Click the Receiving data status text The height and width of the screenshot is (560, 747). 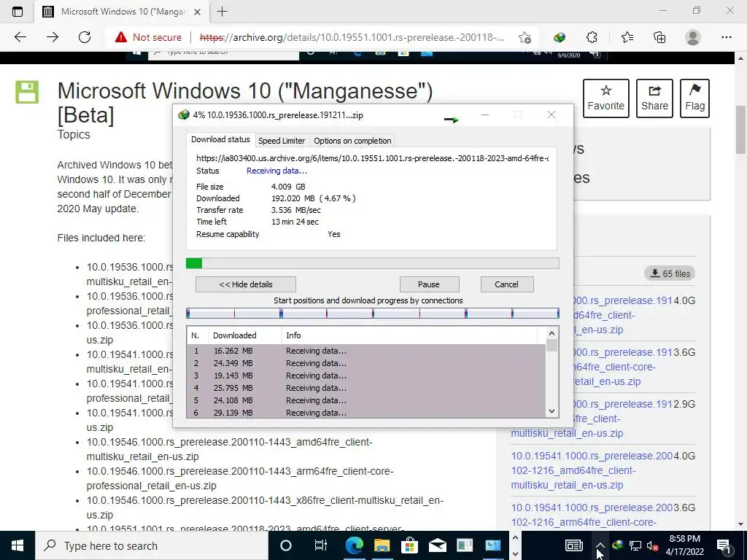point(276,171)
